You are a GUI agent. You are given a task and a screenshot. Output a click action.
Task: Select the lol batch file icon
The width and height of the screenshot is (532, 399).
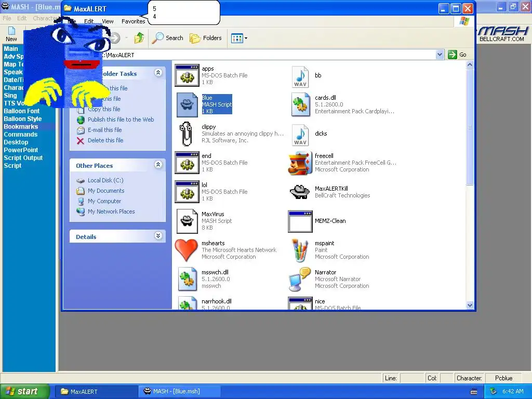coord(187,192)
